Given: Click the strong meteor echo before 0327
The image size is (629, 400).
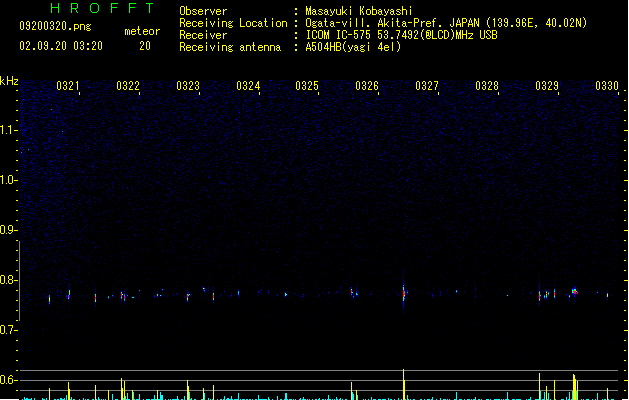Looking at the screenshot, I should click(x=404, y=293).
